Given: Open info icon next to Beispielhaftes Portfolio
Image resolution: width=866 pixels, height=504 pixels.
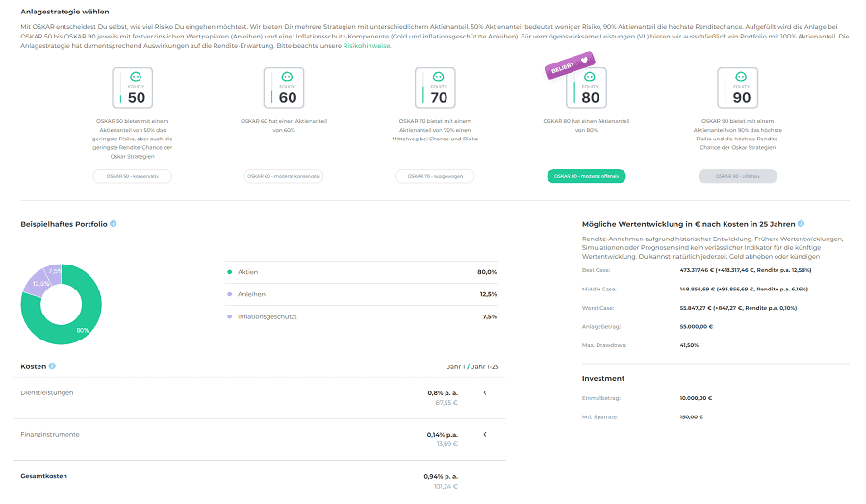Looking at the screenshot, I should tap(114, 223).
